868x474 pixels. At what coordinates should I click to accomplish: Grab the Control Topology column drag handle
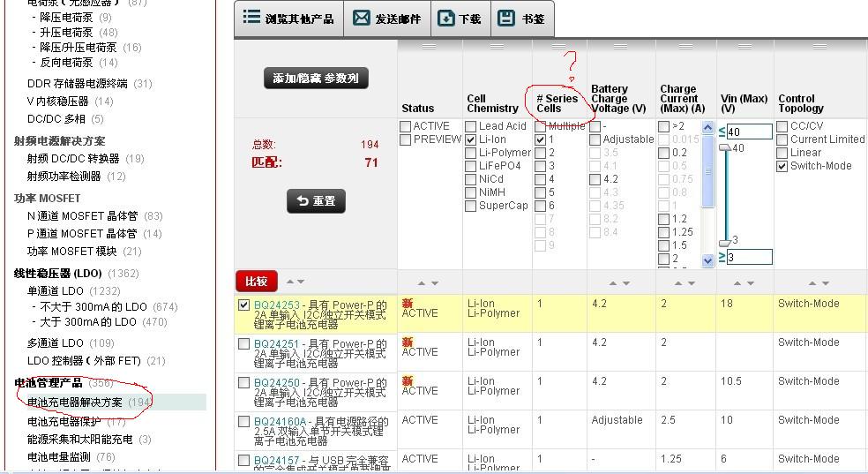point(819,47)
